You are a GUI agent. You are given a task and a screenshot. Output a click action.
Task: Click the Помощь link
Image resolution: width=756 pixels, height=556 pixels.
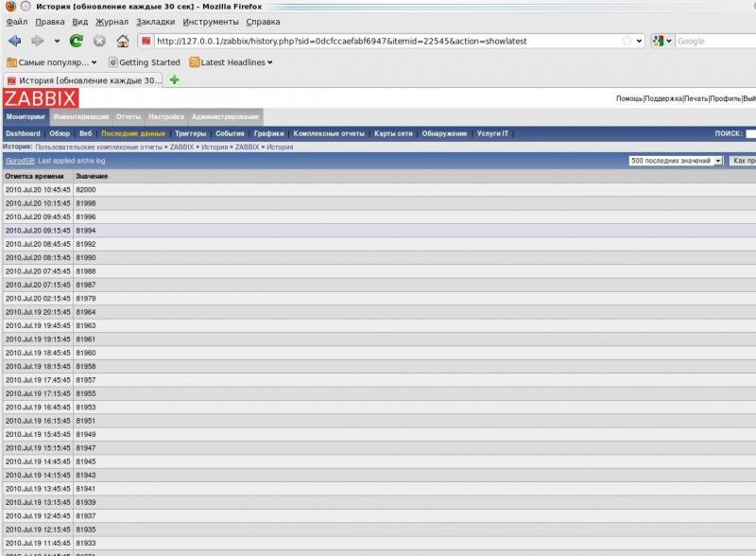pos(629,98)
